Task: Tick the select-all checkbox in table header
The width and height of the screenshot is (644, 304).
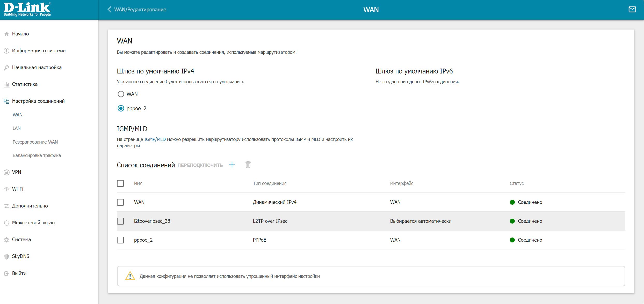Action: 120,183
